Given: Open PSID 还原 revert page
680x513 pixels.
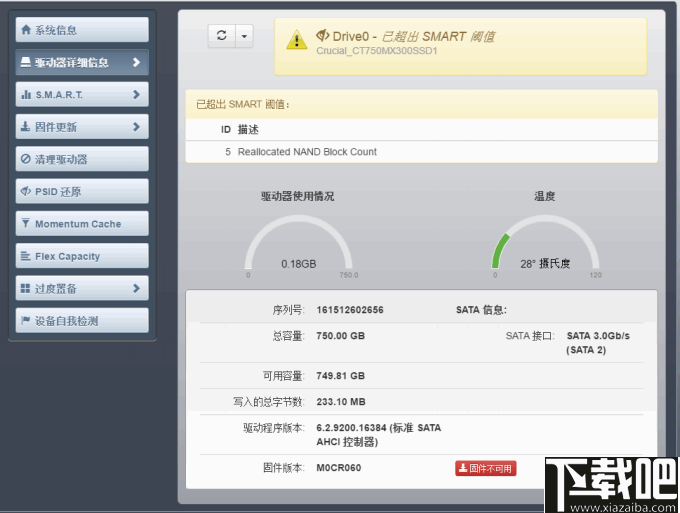Looking at the screenshot, I should tap(82, 191).
